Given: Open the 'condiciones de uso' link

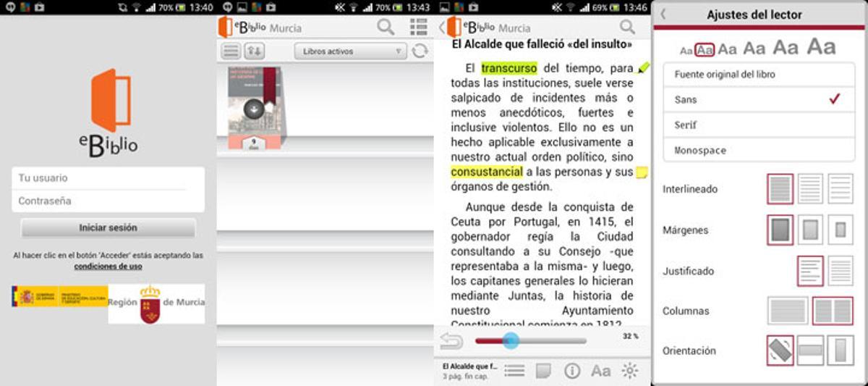Looking at the screenshot, I should [108, 267].
